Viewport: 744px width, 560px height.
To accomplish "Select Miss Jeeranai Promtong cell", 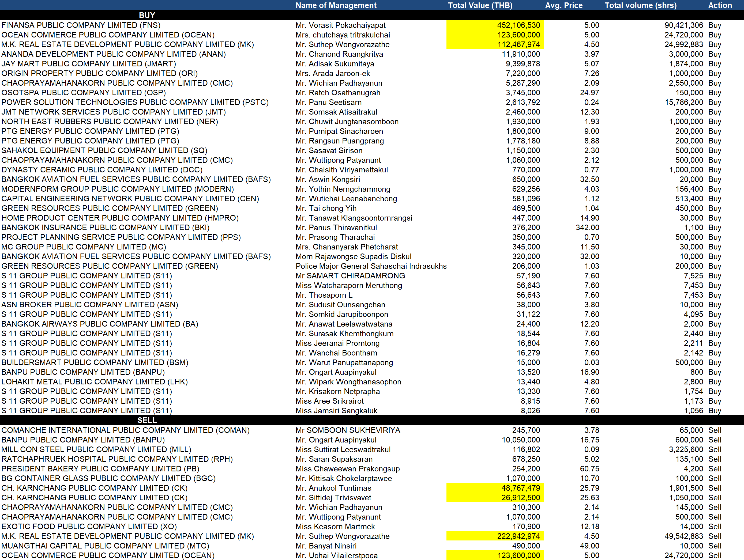I will [x=337, y=343].
